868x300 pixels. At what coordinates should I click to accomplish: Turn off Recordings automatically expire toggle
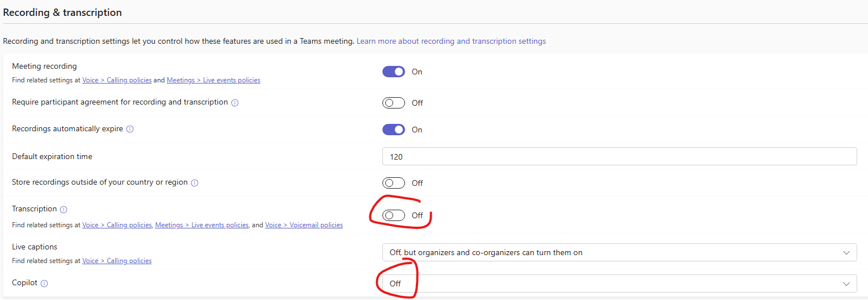click(394, 130)
